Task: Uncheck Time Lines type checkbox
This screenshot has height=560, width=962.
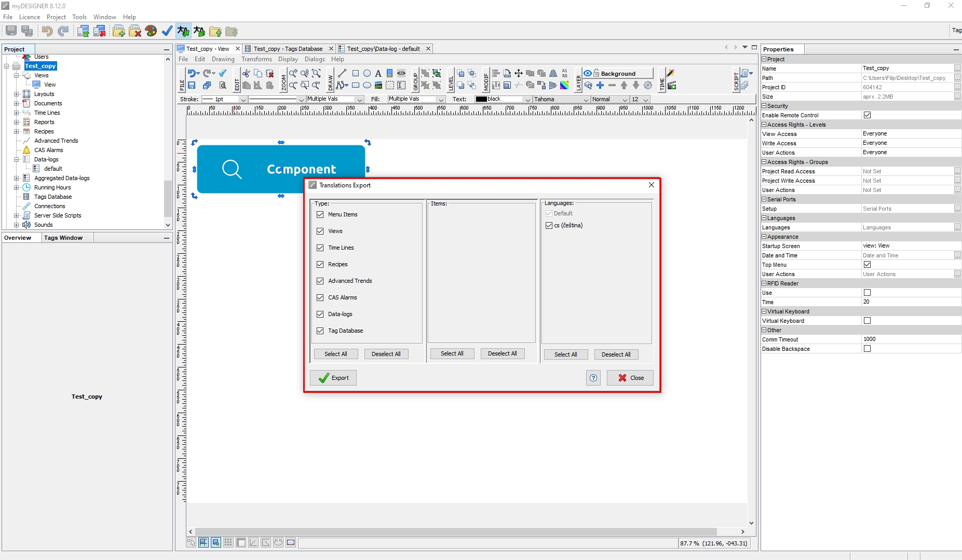Action: tap(320, 248)
